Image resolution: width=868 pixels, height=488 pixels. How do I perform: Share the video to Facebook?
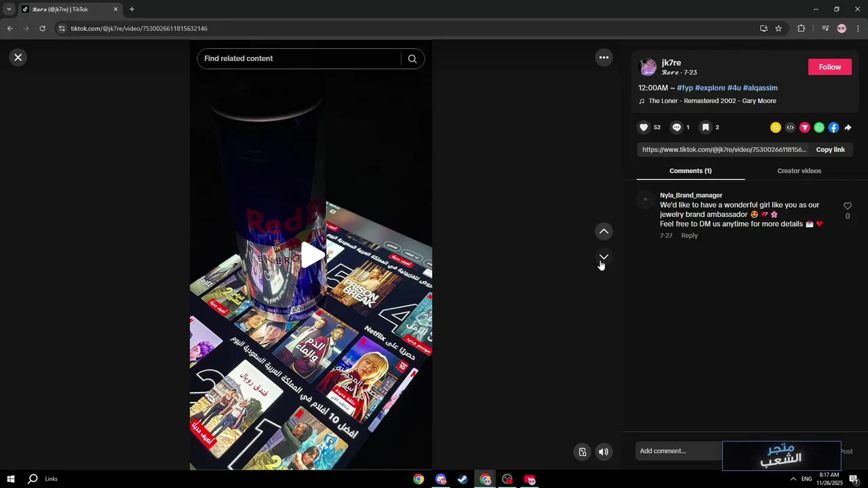(x=833, y=127)
